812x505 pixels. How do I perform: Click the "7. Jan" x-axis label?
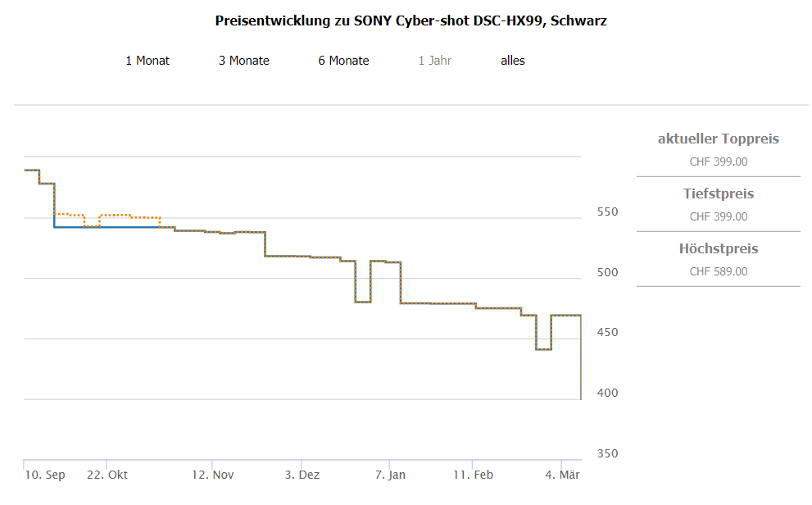tap(390, 475)
